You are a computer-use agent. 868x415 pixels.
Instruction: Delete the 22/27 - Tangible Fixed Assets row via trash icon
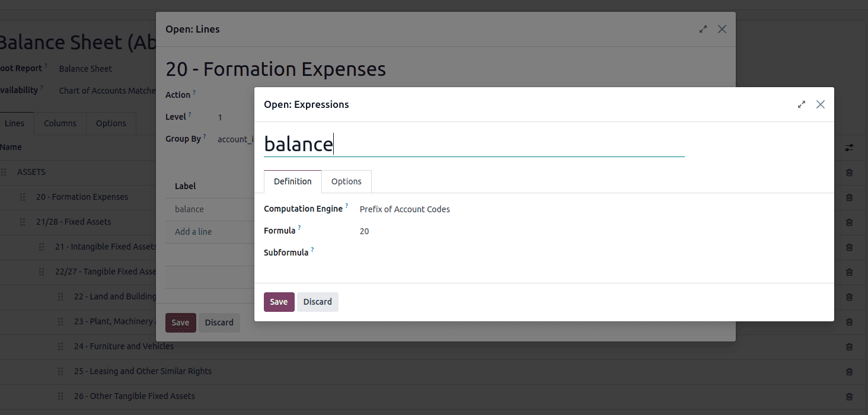click(x=849, y=272)
